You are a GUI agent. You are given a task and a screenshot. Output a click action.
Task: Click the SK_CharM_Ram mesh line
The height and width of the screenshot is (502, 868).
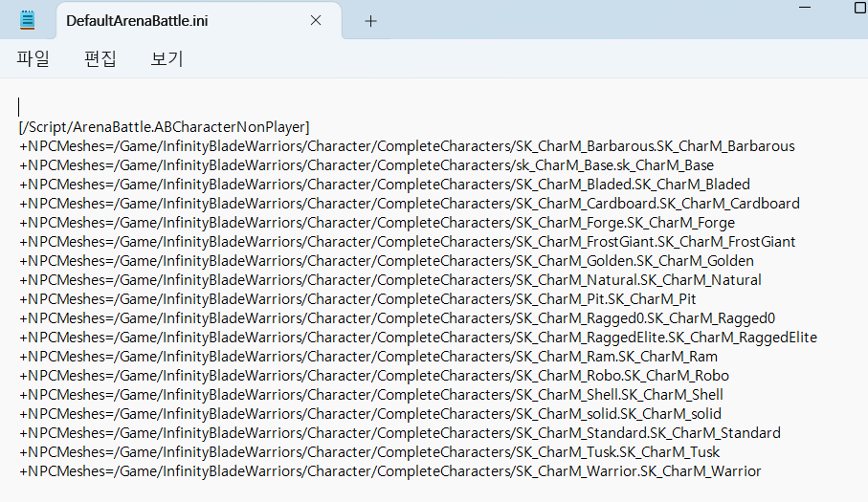click(368, 357)
